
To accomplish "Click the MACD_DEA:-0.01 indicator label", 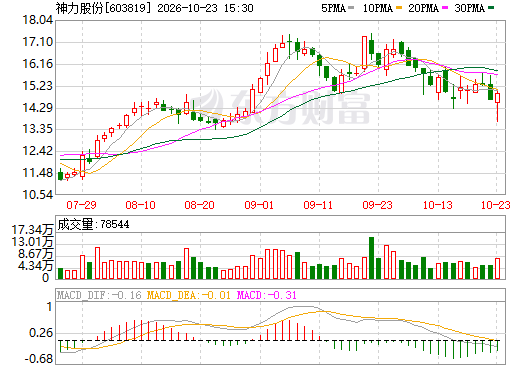I will (189, 295).
